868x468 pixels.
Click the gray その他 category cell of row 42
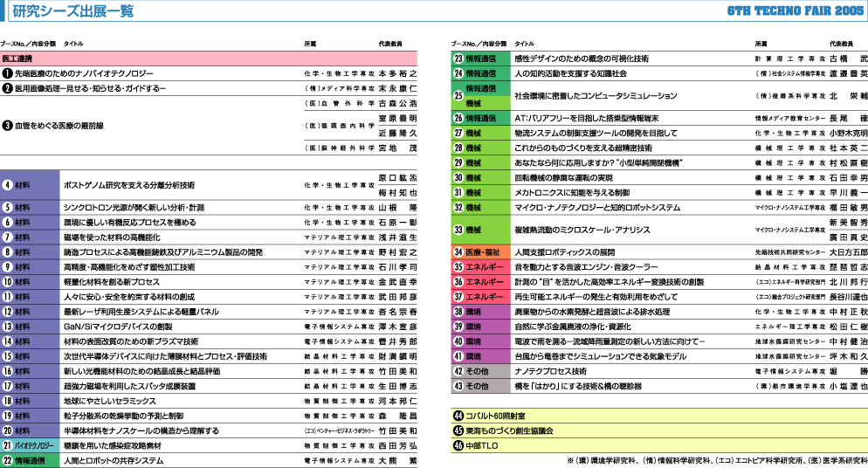click(481, 372)
